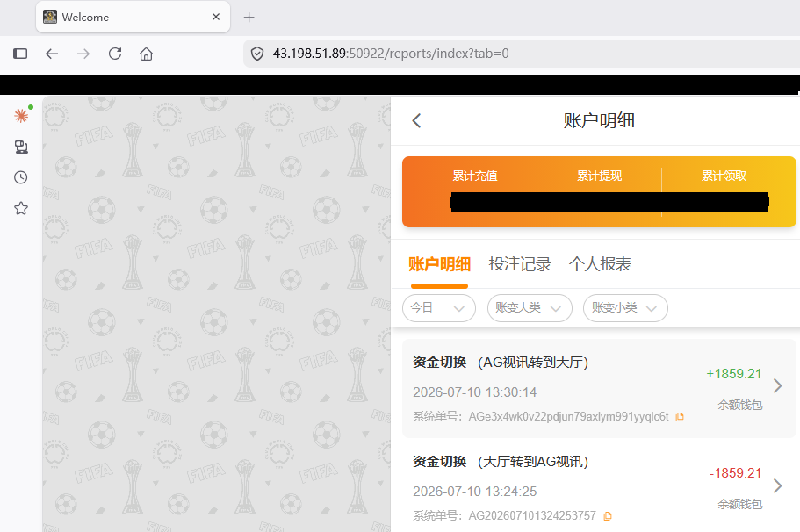Click the browser forward arrow
800x532 pixels.
[83, 54]
